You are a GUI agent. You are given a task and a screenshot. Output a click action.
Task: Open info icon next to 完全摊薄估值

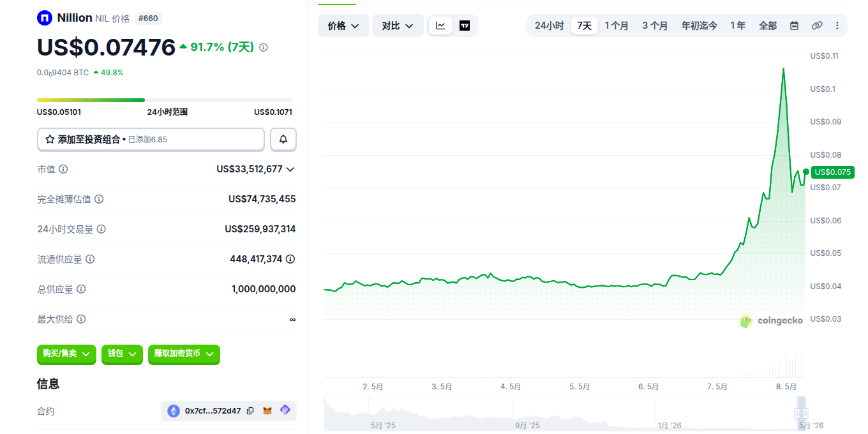pos(99,199)
